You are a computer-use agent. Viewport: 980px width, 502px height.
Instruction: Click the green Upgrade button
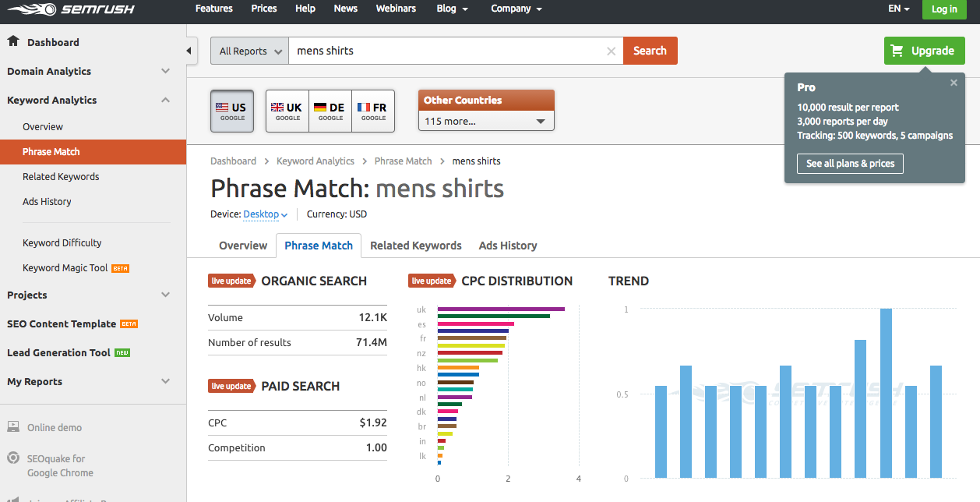924,51
